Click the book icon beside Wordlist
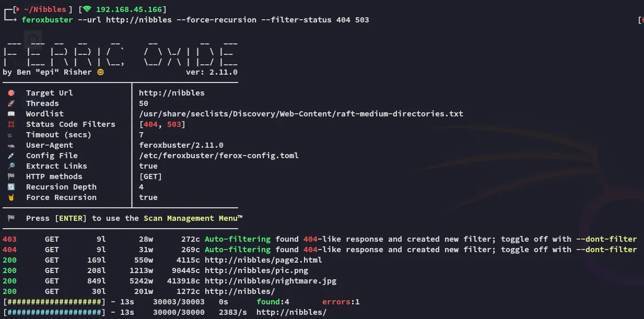 pos(11,114)
